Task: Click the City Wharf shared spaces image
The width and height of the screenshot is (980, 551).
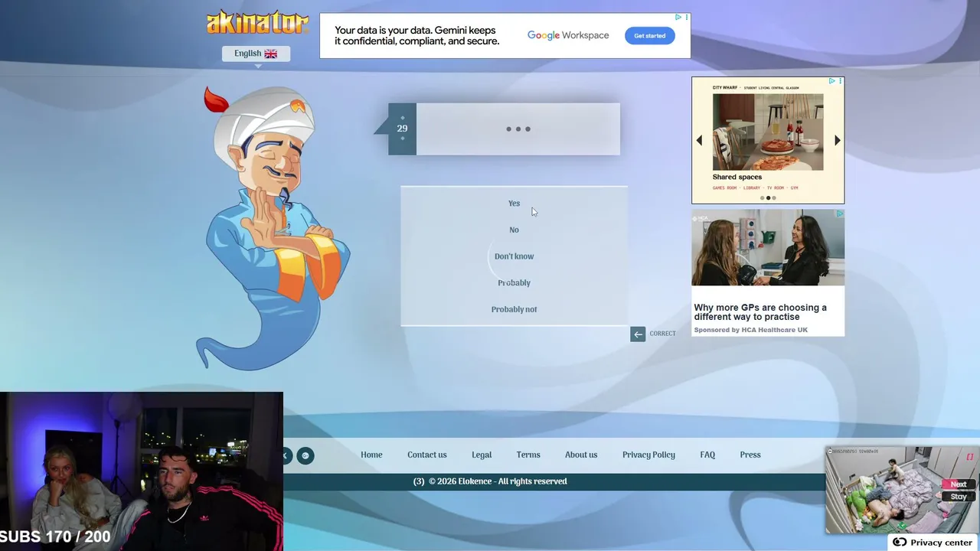Action: (x=768, y=132)
